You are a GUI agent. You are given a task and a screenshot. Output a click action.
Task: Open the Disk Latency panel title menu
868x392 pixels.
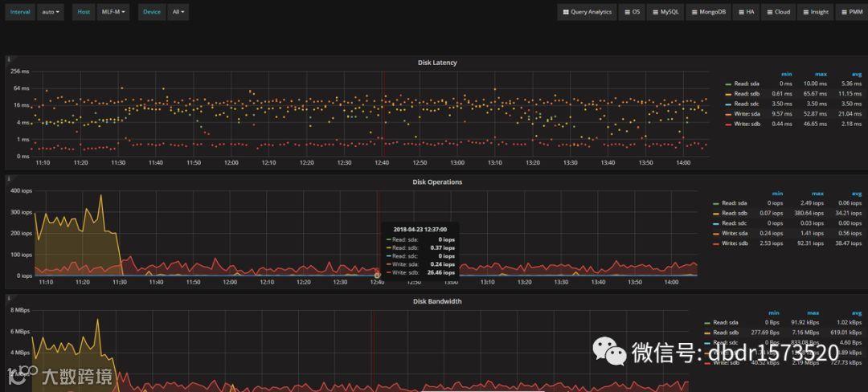436,63
